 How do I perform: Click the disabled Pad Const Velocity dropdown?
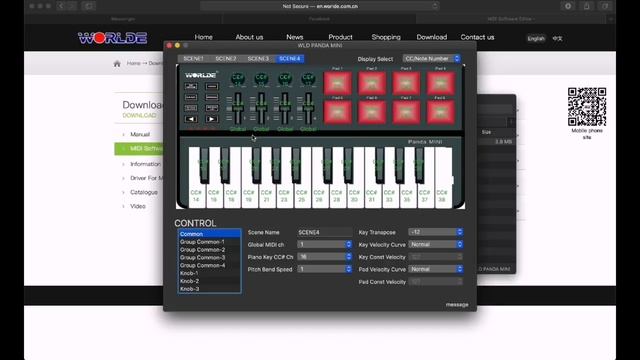click(x=436, y=282)
